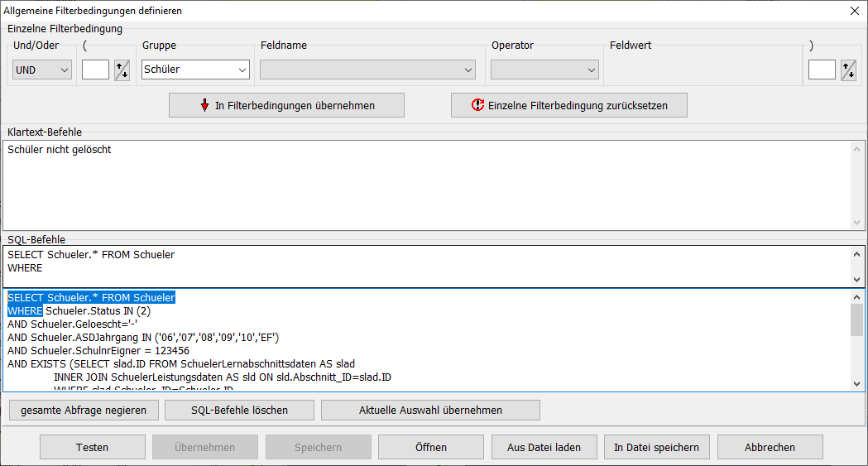This screenshot has height=466, width=868.
Task: Click the Öffnen button
Action: point(431,447)
